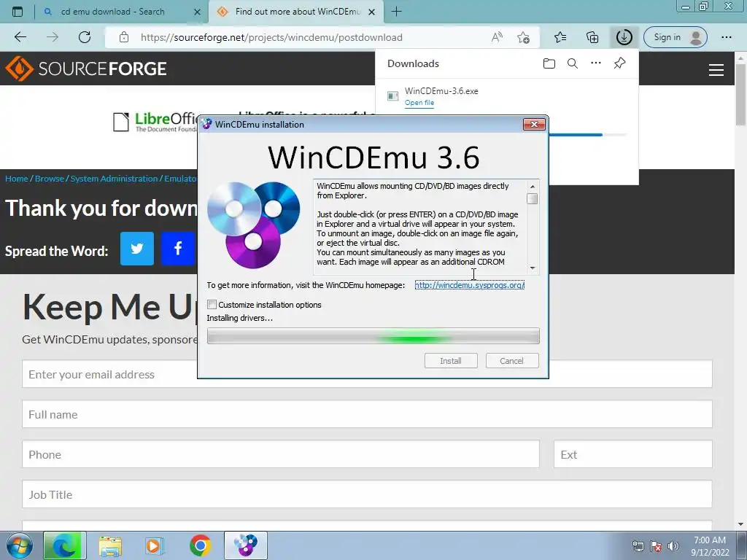Viewport: 747px width, 560px height.
Task: Focus the Job Title field
Action: [x=367, y=494]
